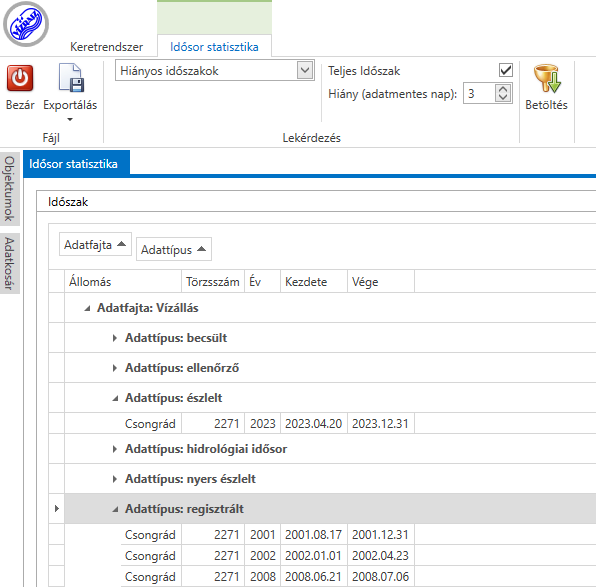Sort ascending by Adatfajta group arrow
Screen dimensions: 596x587
pos(122,244)
